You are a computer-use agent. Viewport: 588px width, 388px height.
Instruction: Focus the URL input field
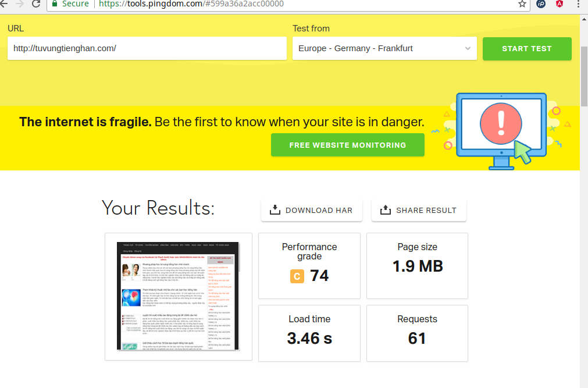coord(147,48)
